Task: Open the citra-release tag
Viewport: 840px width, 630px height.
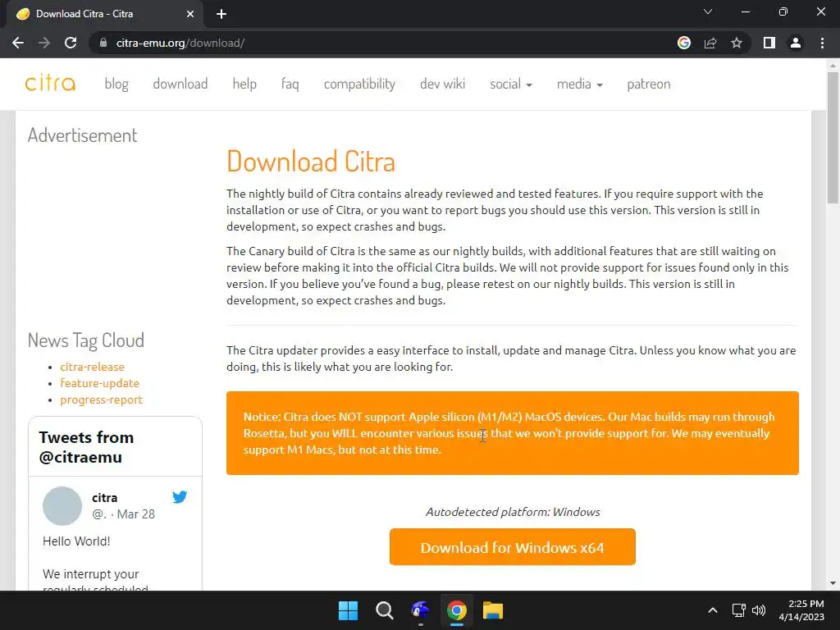Action: [92, 367]
